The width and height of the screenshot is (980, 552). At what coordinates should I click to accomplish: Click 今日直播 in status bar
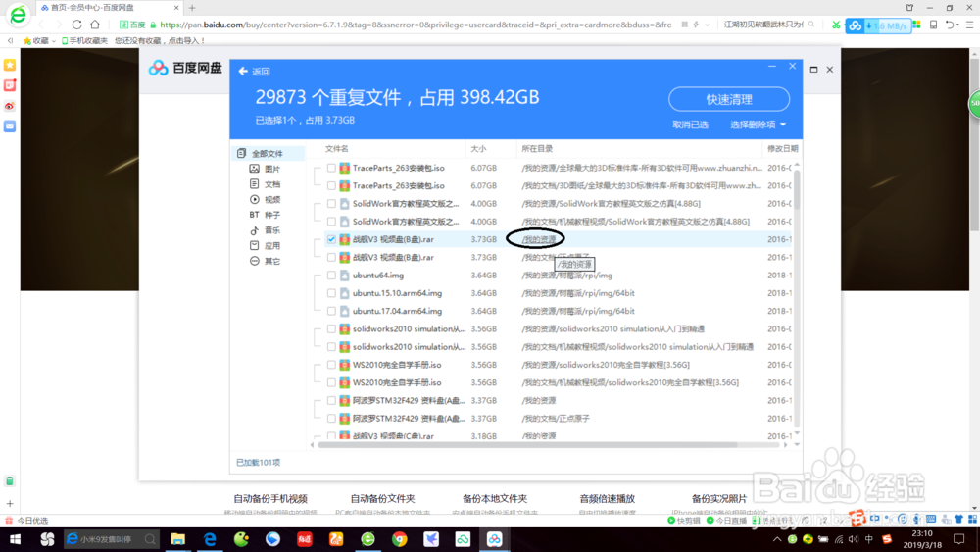pyautogui.click(x=726, y=520)
